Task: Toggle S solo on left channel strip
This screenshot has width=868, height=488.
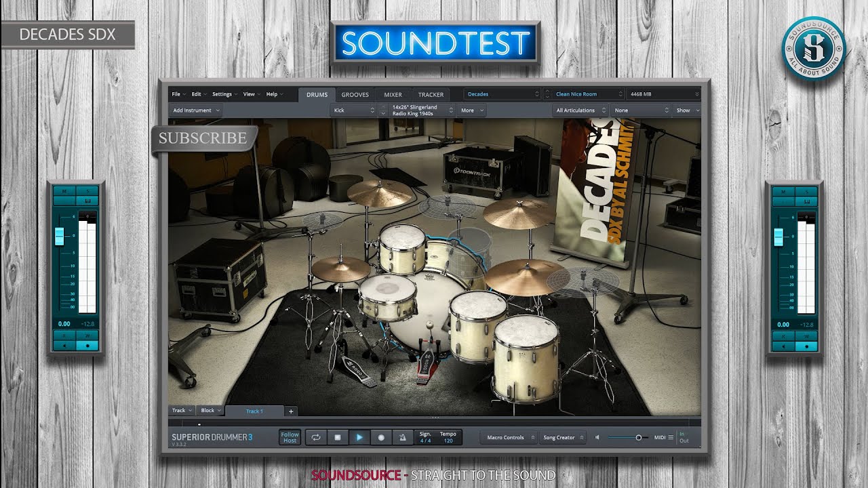Action: click(x=87, y=192)
